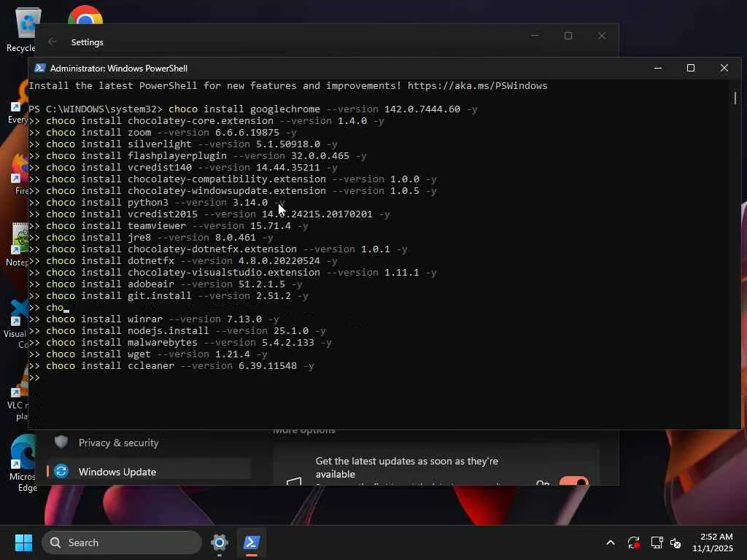Open the network status tray icon

(x=657, y=542)
